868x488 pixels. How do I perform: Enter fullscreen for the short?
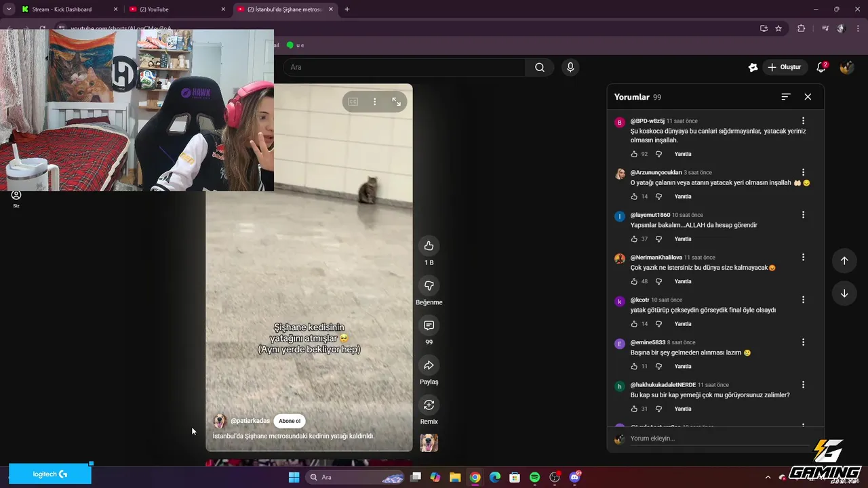pyautogui.click(x=397, y=102)
